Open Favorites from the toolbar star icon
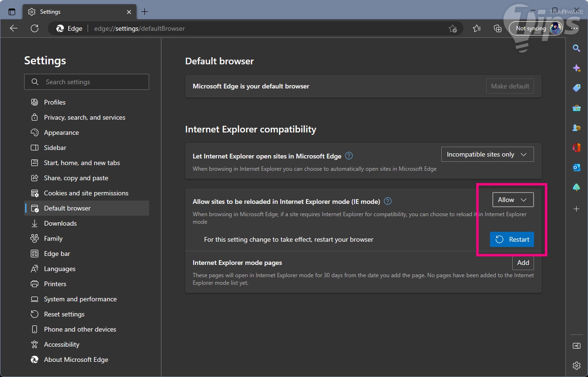588x377 pixels. point(477,28)
